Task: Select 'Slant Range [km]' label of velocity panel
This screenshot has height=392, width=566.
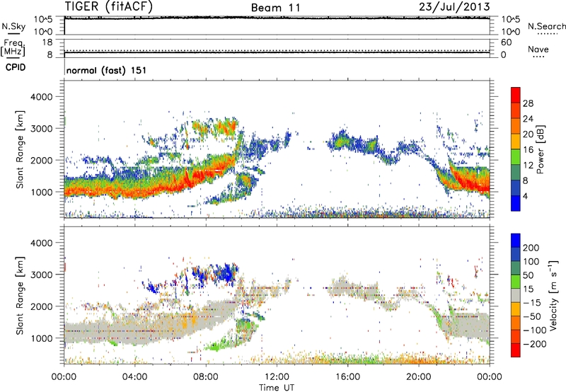Action: tap(20, 295)
